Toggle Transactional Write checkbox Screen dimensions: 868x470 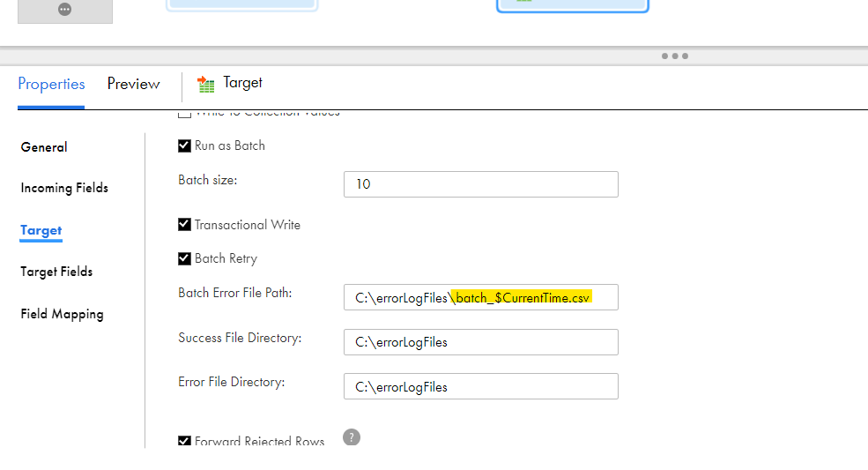[184, 225]
